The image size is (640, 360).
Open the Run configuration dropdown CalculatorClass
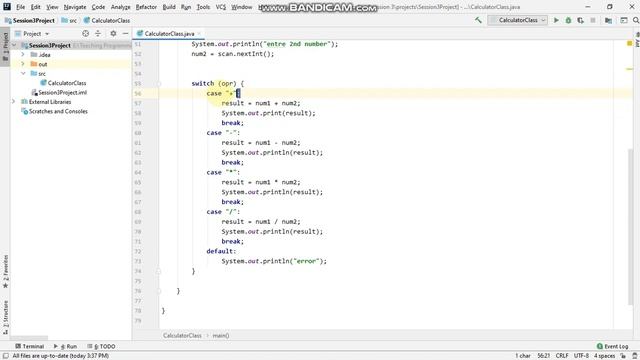(x=518, y=20)
